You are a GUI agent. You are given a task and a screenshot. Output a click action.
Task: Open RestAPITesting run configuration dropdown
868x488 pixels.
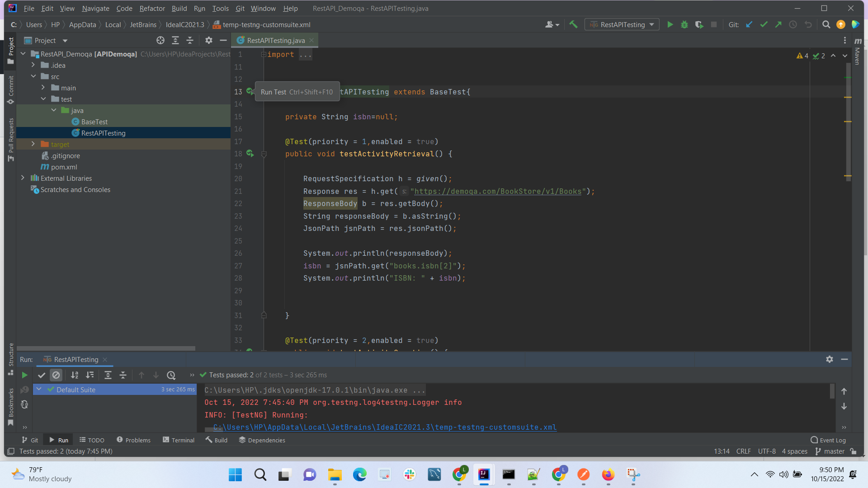click(622, 25)
